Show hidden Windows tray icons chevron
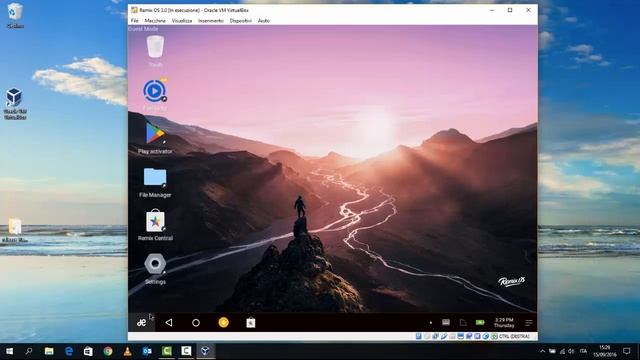This screenshot has height=360, width=640. pyautogui.click(x=542, y=351)
